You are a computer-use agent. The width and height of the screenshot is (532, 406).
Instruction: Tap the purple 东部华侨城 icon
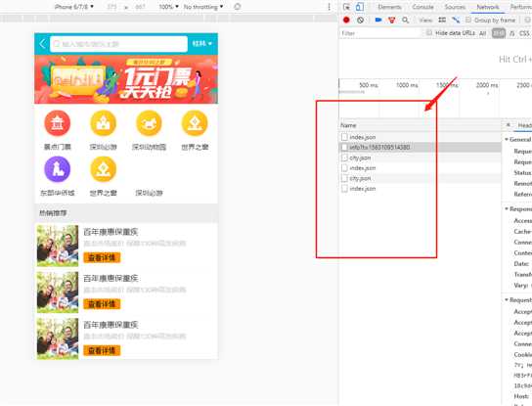pos(58,169)
